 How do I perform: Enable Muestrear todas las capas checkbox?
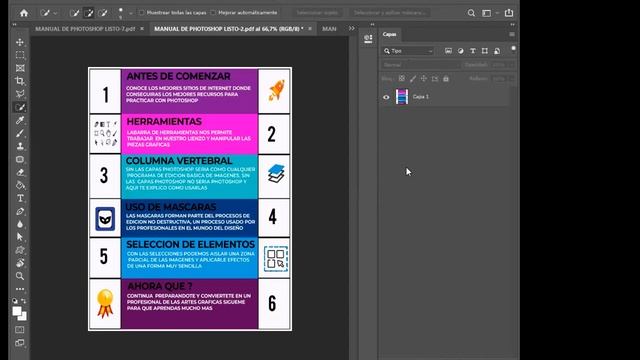(142, 13)
